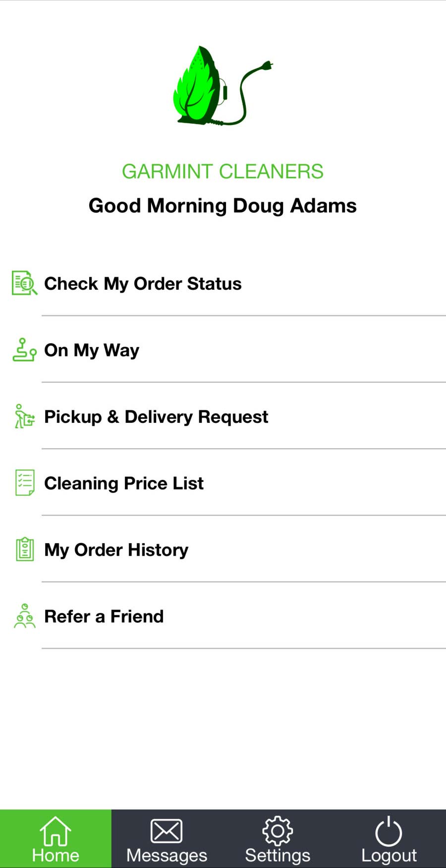Click the house icon in the bottom bar
This screenshot has height=868, width=446.
(56, 831)
